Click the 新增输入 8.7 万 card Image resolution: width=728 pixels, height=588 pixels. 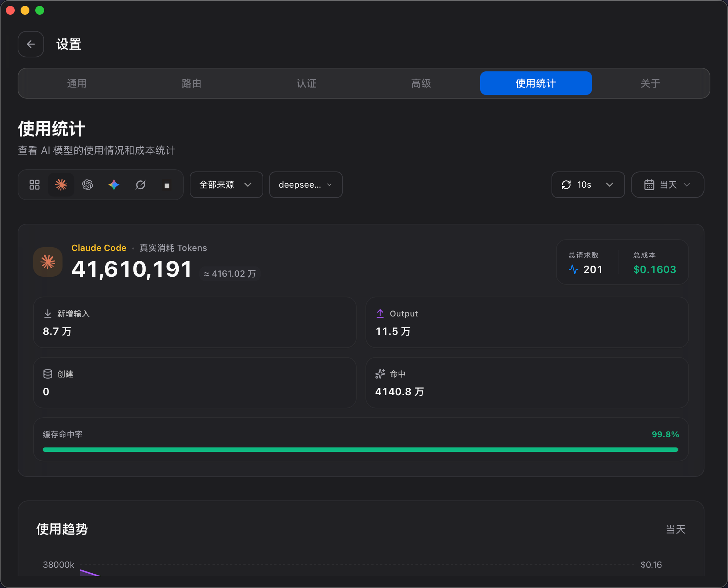195,322
